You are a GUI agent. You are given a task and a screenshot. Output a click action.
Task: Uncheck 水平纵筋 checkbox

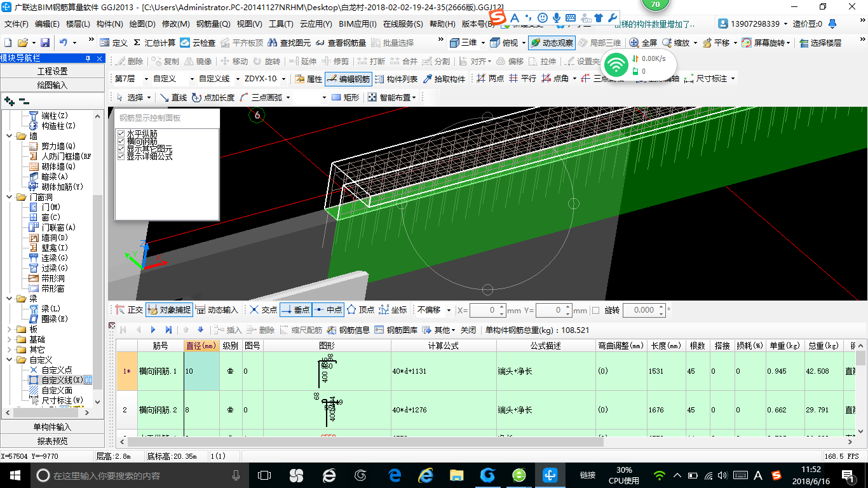(x=121, y=133)
